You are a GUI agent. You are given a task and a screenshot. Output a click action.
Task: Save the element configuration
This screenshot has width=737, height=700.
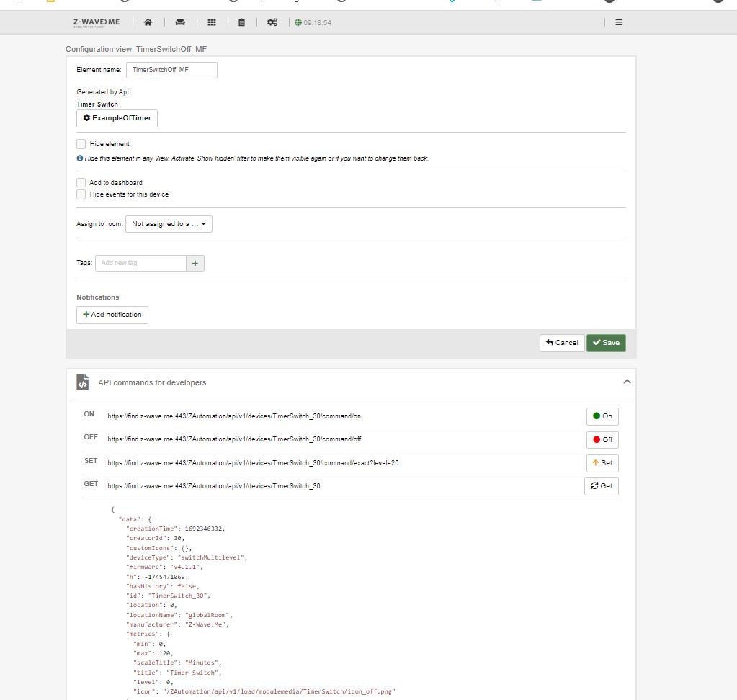606,343
